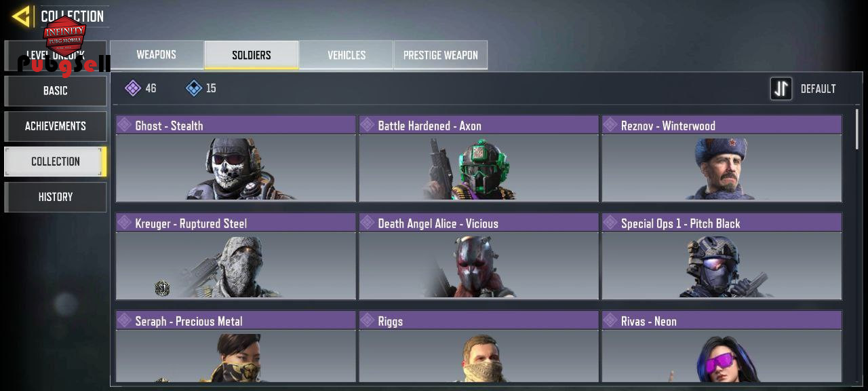
Task: Open the Achievements sidebar section
Action: pos(56,126)
